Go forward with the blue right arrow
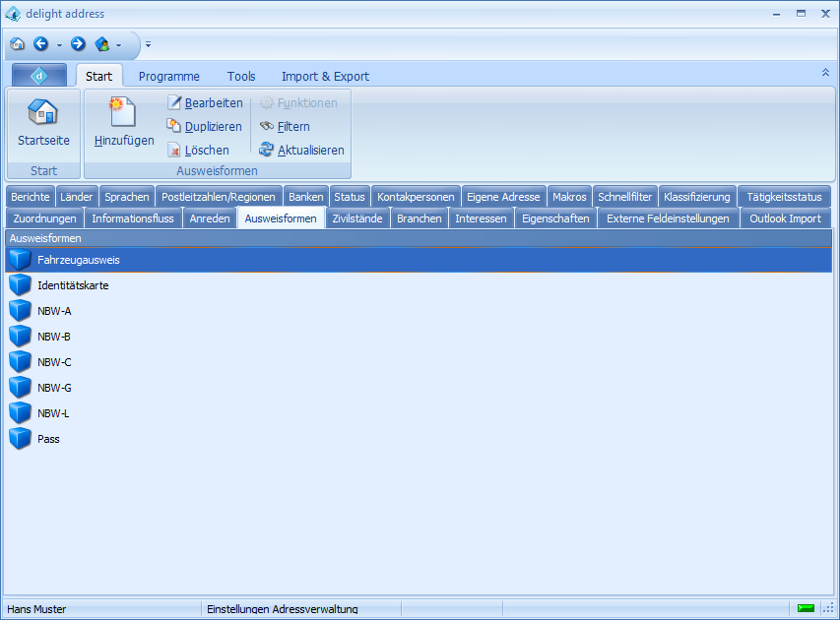Image resolution: width=840 pixels, height=620 pixels. pos(78,44)
